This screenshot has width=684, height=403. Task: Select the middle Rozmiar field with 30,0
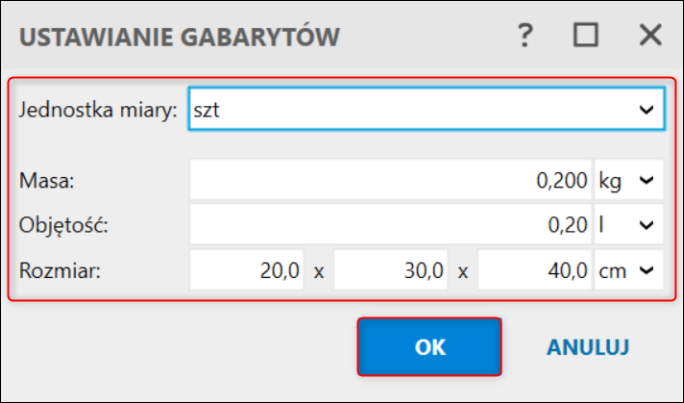coord(391,270)
